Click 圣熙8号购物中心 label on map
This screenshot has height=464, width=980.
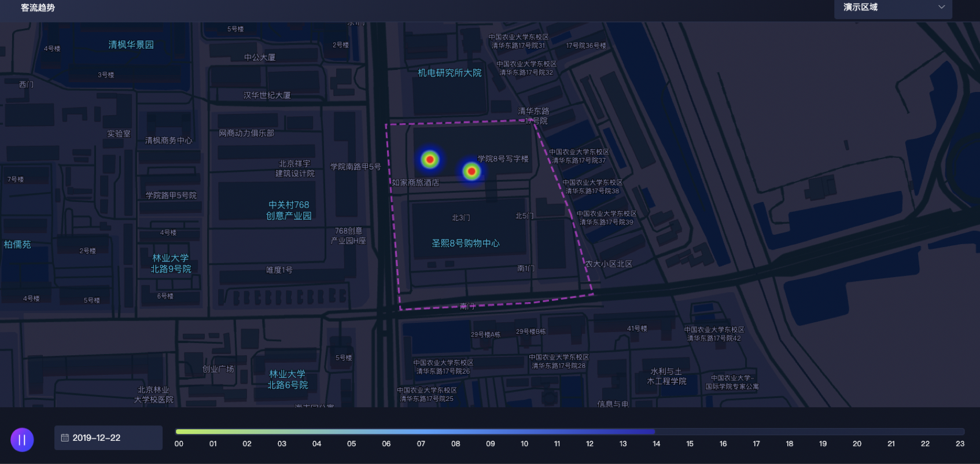click(466, 244)
